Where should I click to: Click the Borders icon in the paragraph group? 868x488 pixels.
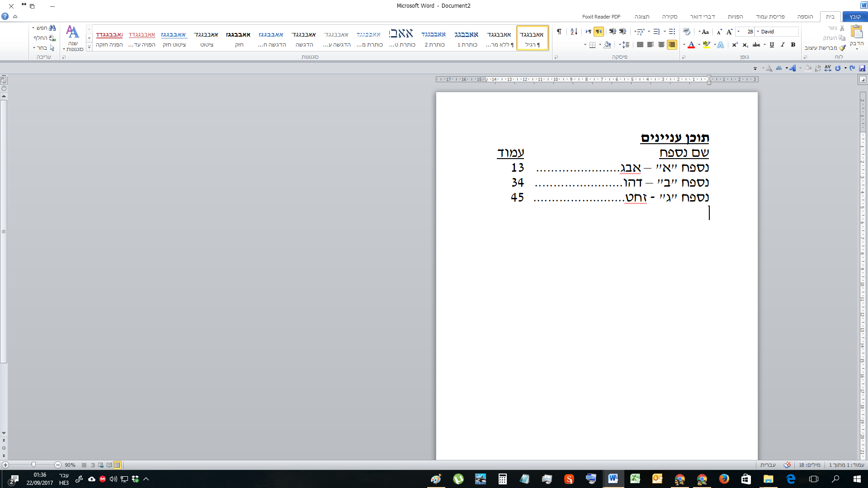click(x=592, y=45)
